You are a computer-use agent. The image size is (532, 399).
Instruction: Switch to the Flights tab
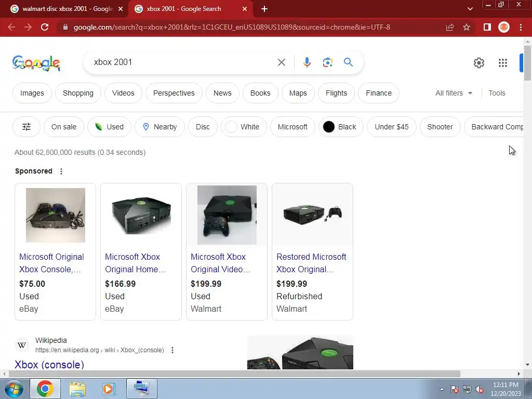336,93
